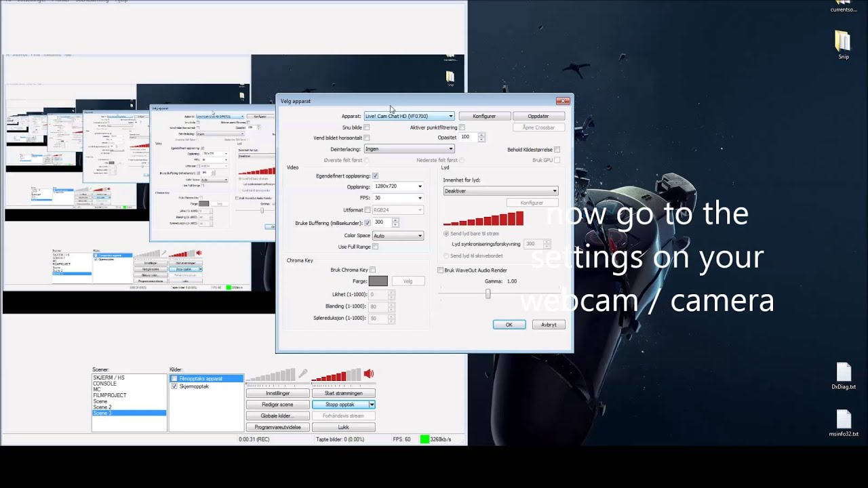Mute desktop audio with the red speaker icon
This screenshot has width=868, height=488.
tap(369, 373)
